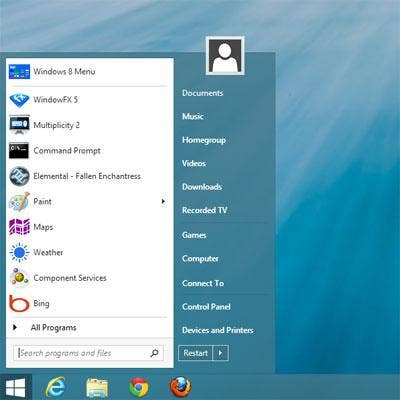This screenshot has height=400, width=400.
Task: Open the Documents link
Action: (203, 93)
